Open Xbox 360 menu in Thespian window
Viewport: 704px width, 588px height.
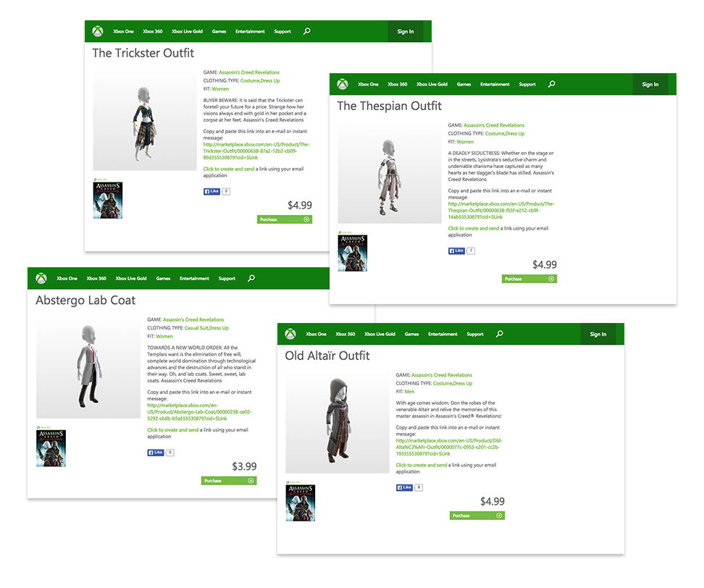(398, 85)
